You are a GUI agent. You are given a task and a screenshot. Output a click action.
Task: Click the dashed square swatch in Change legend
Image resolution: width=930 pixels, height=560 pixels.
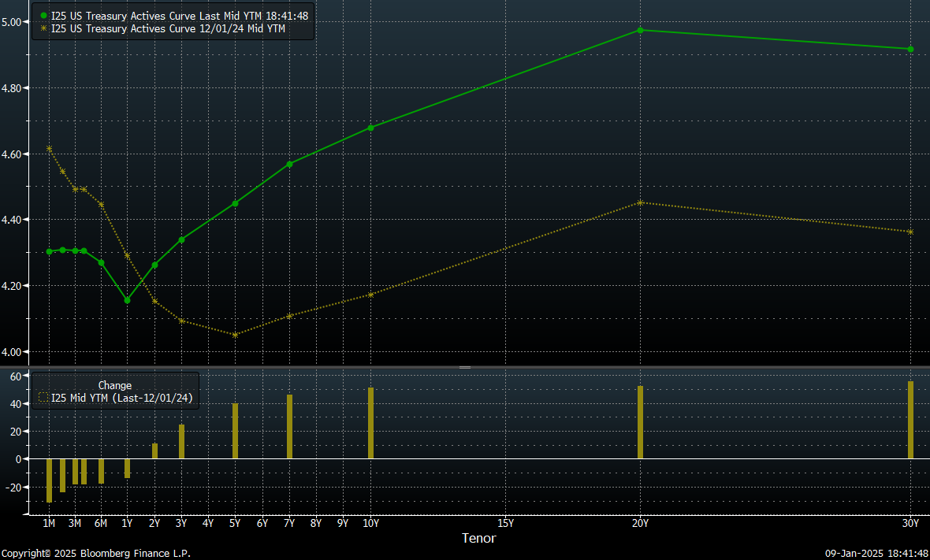click(x=43, y=398)
